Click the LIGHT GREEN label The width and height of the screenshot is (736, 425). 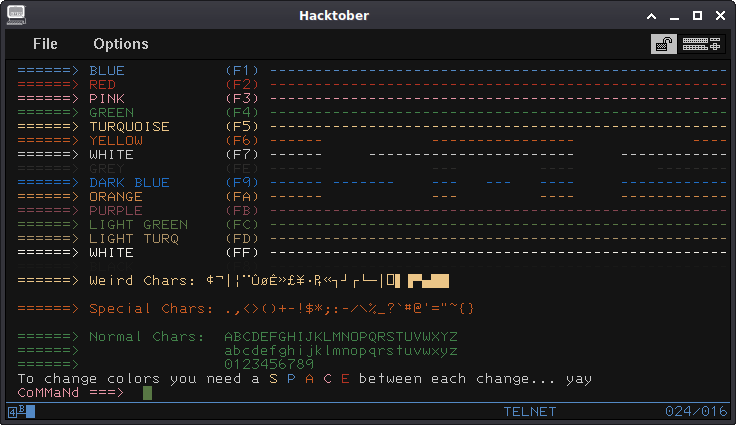[x=138, y=225]
